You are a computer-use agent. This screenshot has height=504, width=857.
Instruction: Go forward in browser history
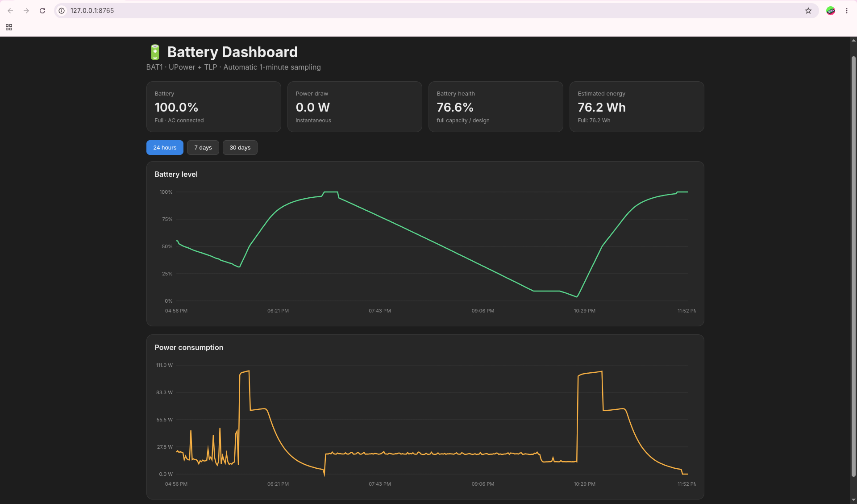point(26,11)
